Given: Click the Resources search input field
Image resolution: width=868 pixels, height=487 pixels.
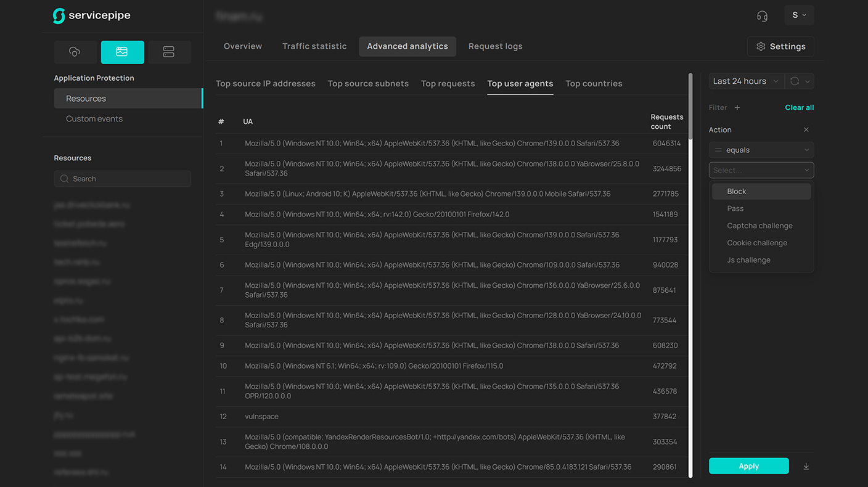Looking at the screenshot, I should tap(123, 179).
